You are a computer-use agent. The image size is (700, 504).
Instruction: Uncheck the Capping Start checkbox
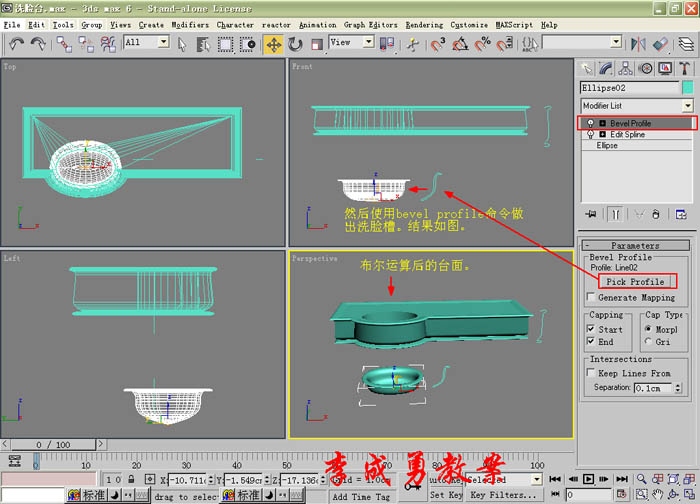(x=591, y=329)
